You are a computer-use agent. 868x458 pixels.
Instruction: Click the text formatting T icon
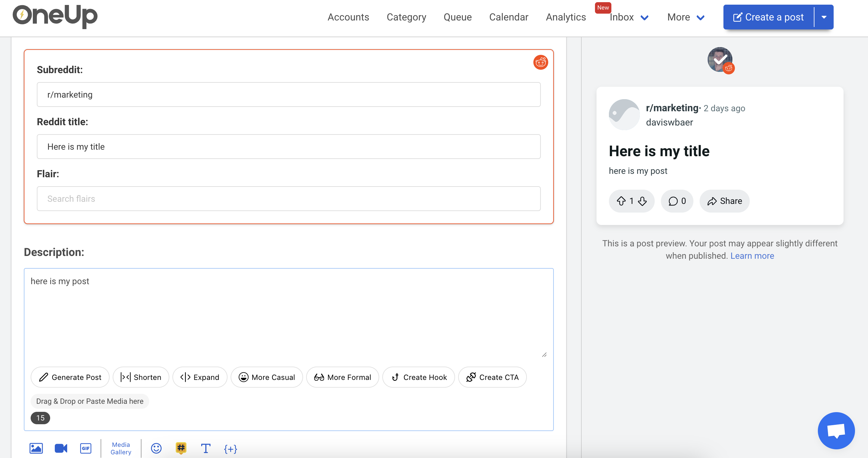(x=206, y=448)
